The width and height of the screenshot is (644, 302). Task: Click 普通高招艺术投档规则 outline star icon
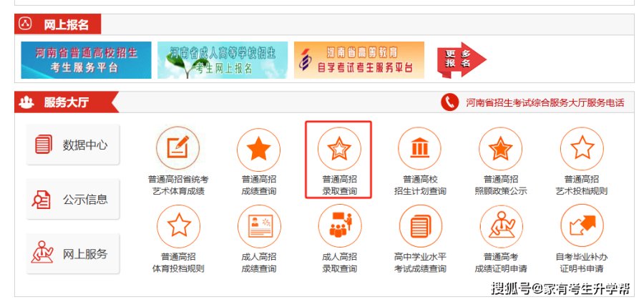[x=582, y=148]
